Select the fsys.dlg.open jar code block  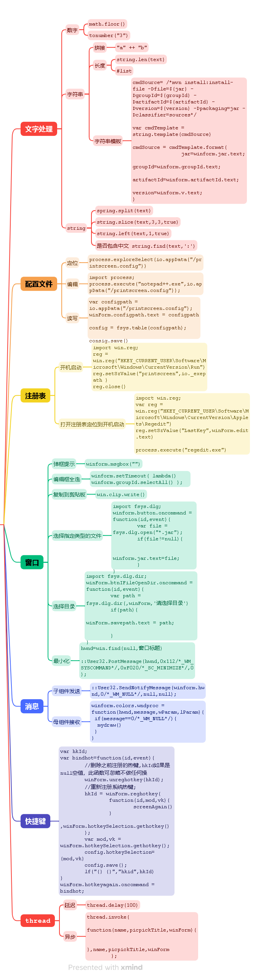coord(154,536)
